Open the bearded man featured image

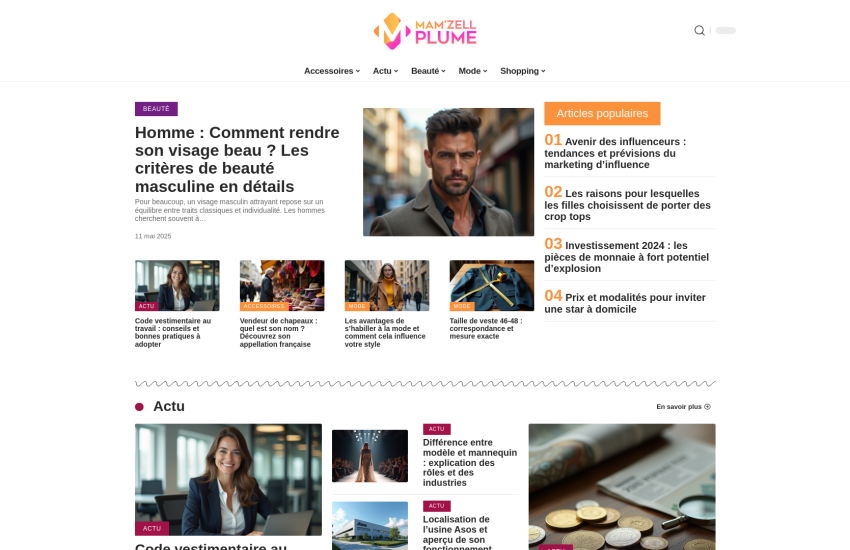click(448, 172)
